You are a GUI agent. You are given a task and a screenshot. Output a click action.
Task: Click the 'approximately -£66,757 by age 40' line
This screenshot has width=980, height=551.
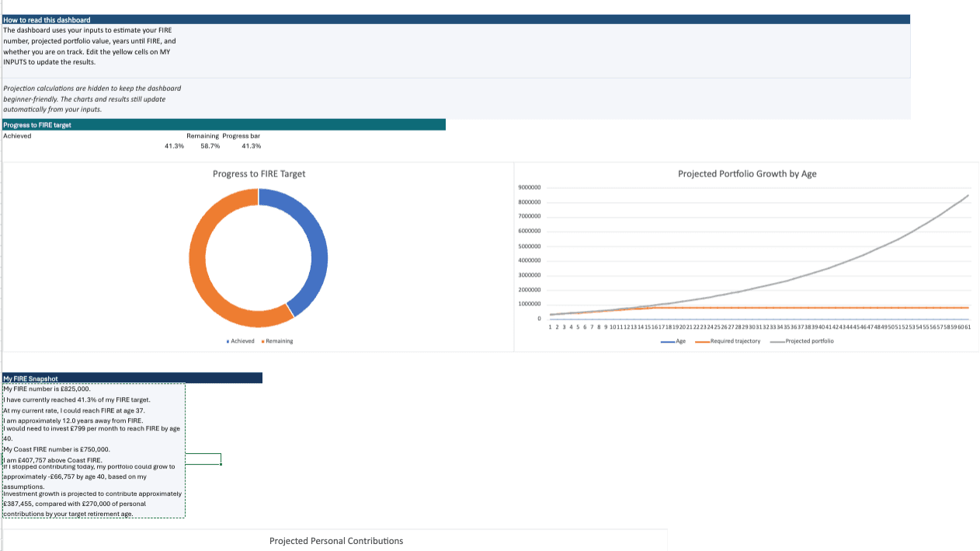[x=89, y=476]
